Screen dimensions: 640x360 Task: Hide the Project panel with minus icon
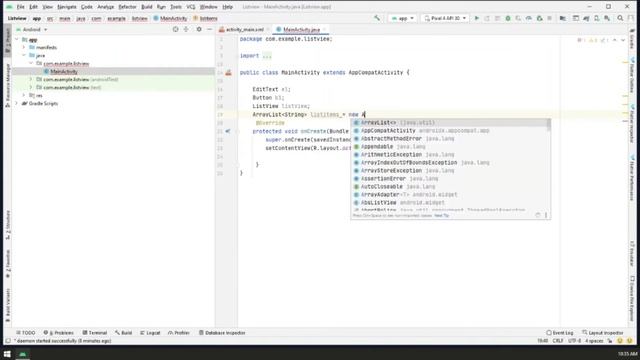[x=209, y=29]
